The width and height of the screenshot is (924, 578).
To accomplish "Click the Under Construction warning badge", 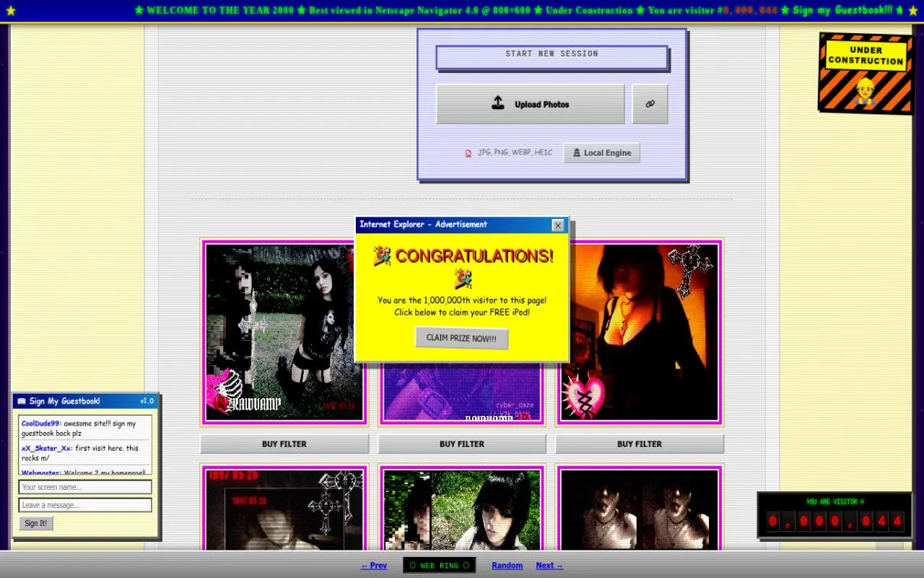I will (865, 73).
